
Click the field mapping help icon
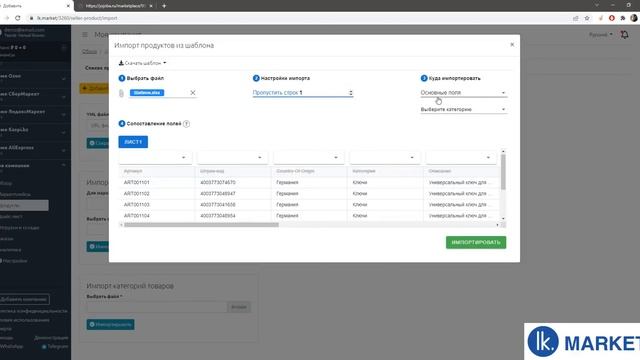[x=187, y=124]
